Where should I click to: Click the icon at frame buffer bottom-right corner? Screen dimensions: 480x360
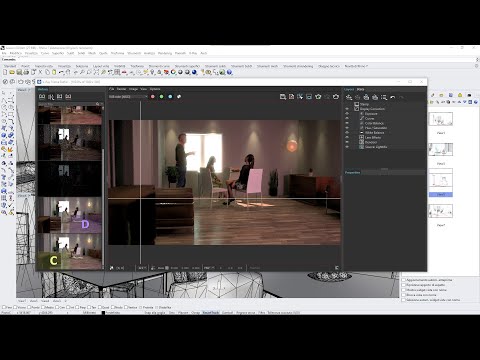337,268
